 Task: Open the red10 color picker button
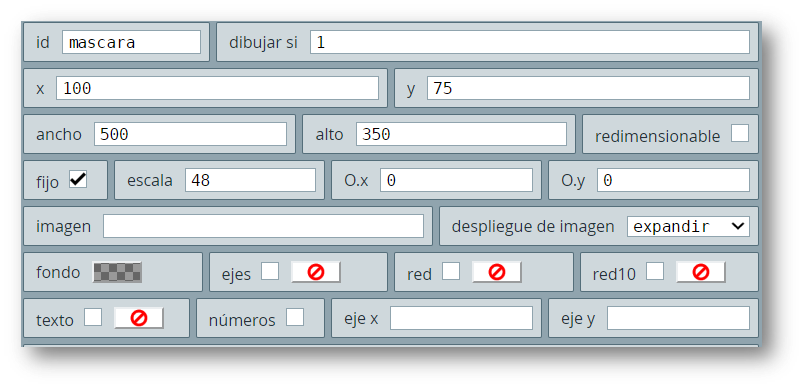pos(700,272)
